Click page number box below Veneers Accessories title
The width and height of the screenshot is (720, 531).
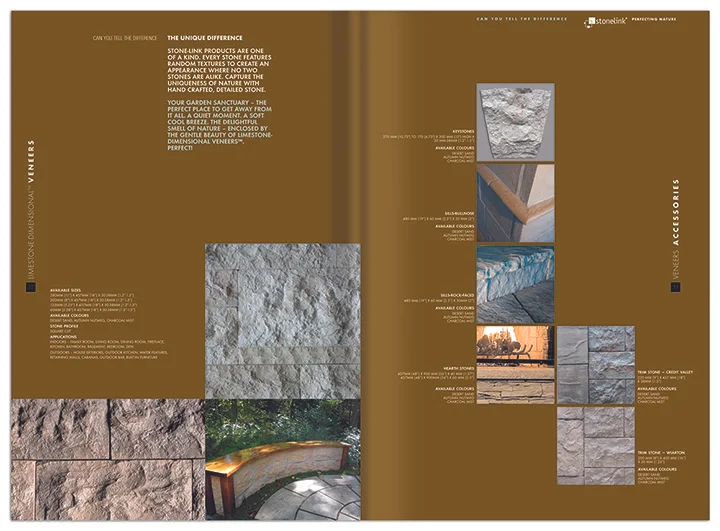(676, 287)
